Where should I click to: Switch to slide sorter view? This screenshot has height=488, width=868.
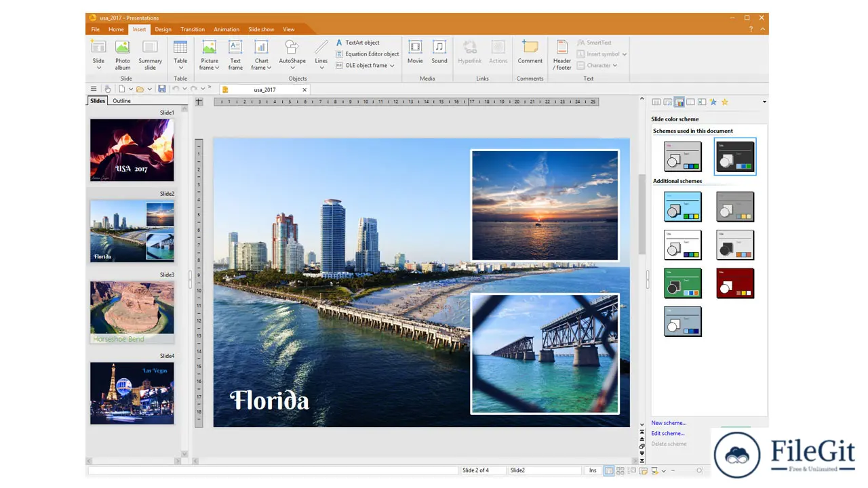tap(620, 470)
